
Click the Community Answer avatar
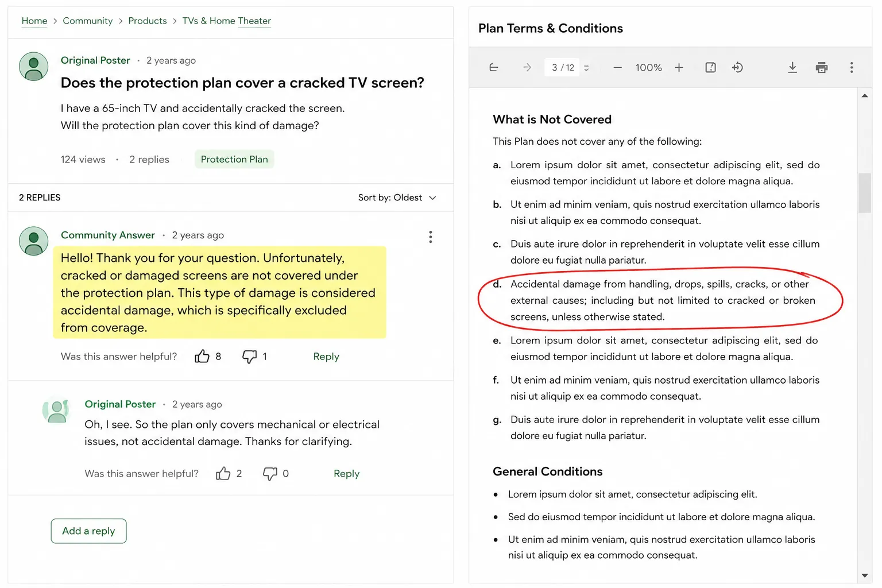click(x=34, y=241)
